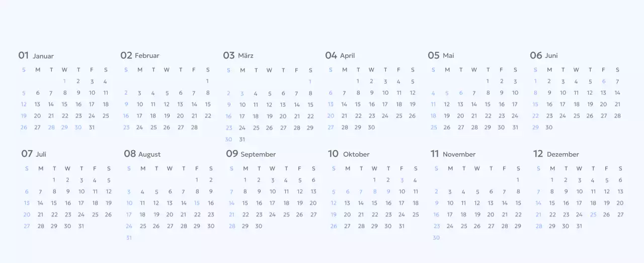
Task: Click the F weekday header under Juni
Action: pos(604,70)
